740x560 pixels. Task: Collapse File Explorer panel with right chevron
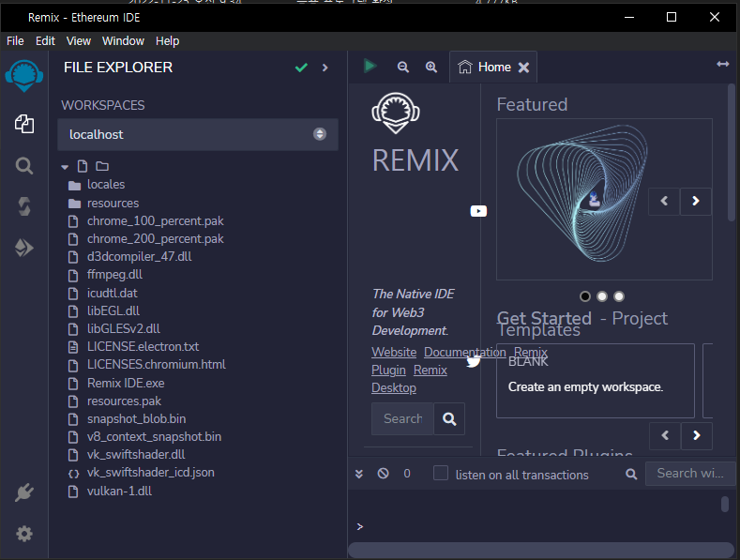point(325,68)
